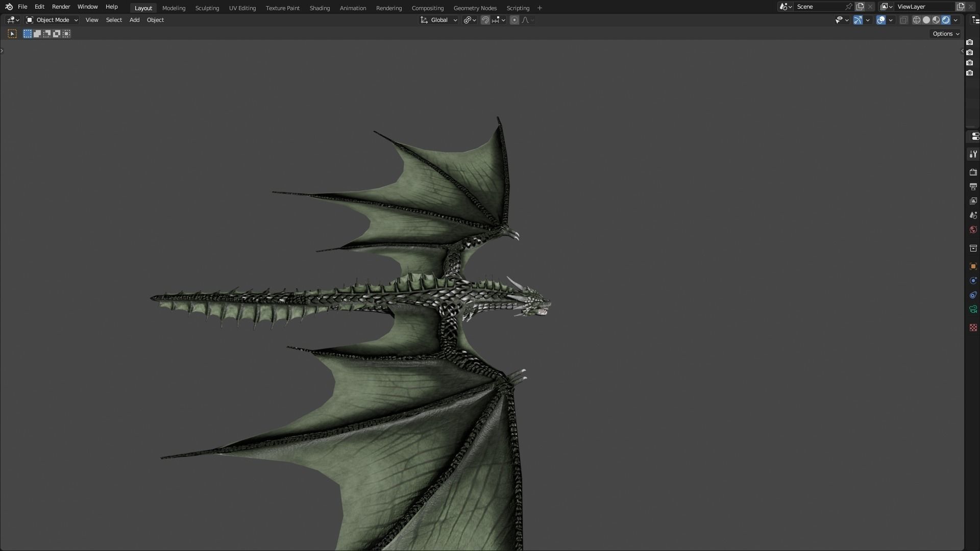Image resolution: width=980 pixels, height=551 pixels.
Task: Open the Options dropdown
Action: 946,34
